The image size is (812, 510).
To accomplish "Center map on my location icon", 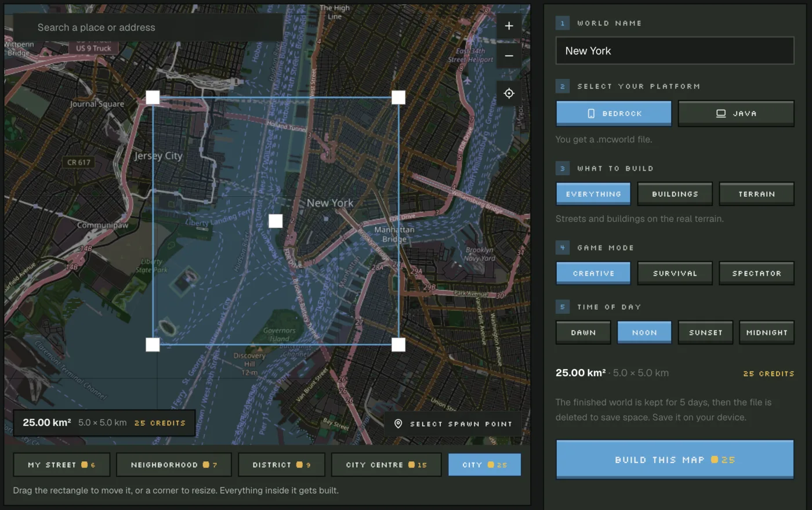I will (509, 93).
